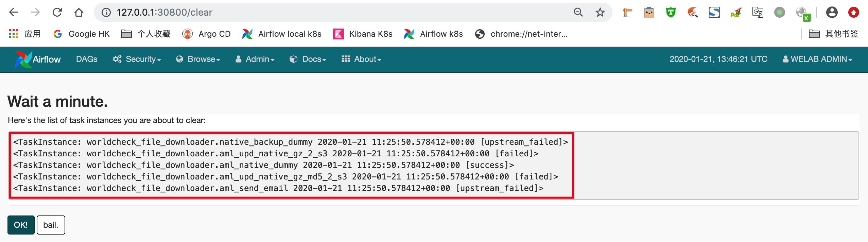Image resolution: width=868 pixels, height=242 pixels.
Task: Open the Admin dropdown menu
Action: [255, 59]
